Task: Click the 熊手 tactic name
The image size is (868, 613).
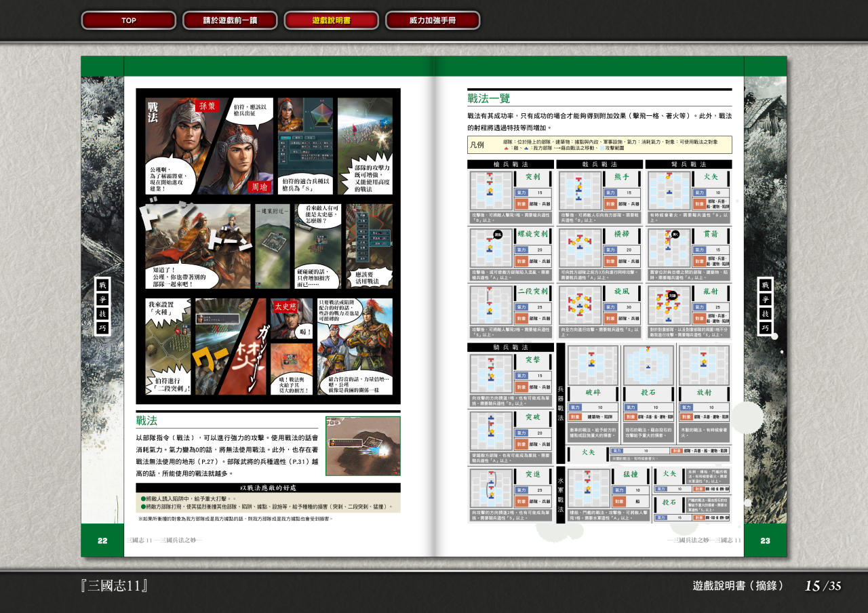Action: (622, 177)
